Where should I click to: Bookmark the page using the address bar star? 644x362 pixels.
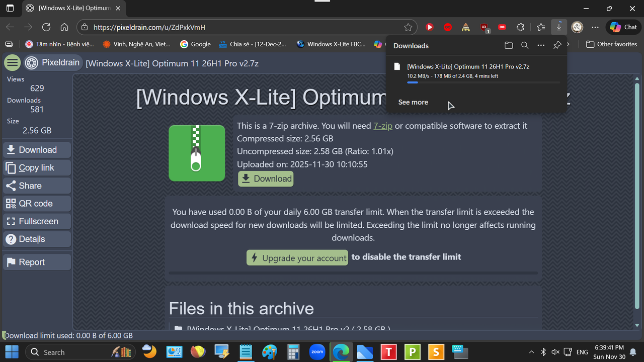click(408, 27)
